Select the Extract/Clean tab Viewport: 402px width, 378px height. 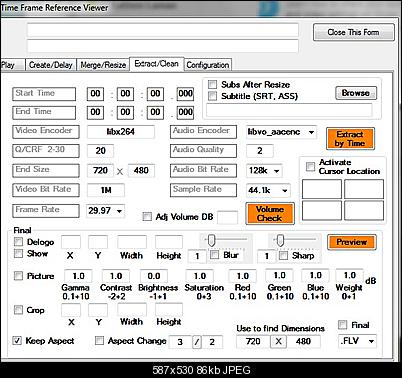(x=156, y=64)
